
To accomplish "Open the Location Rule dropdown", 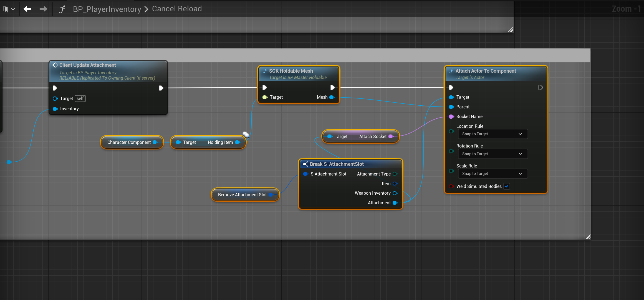I will [x=493, y=134].
